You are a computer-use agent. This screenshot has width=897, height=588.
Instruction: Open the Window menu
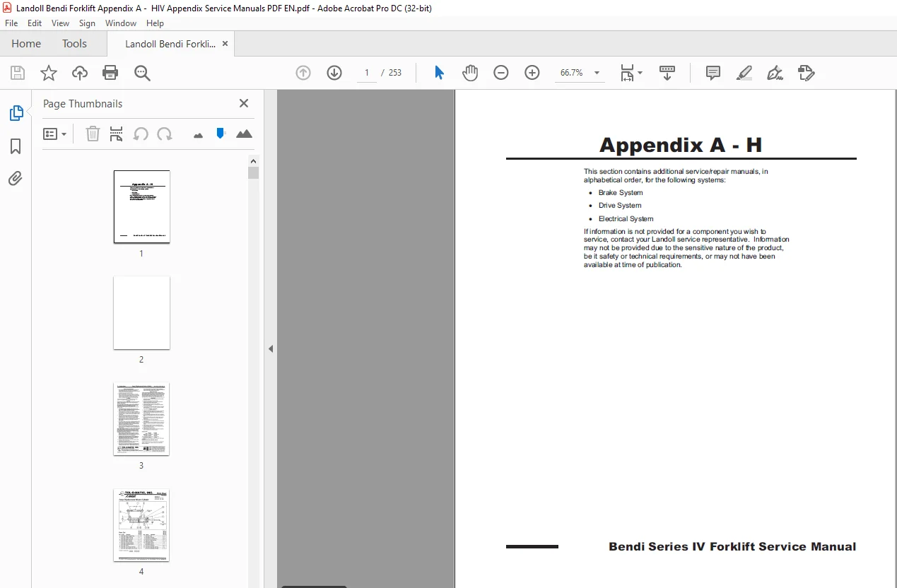click(121, 23)
